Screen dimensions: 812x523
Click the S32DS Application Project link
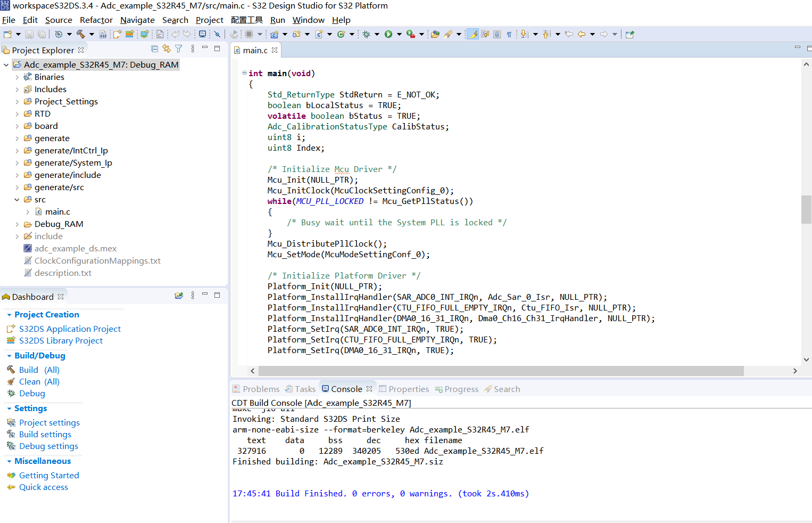(x=70, y=329)
